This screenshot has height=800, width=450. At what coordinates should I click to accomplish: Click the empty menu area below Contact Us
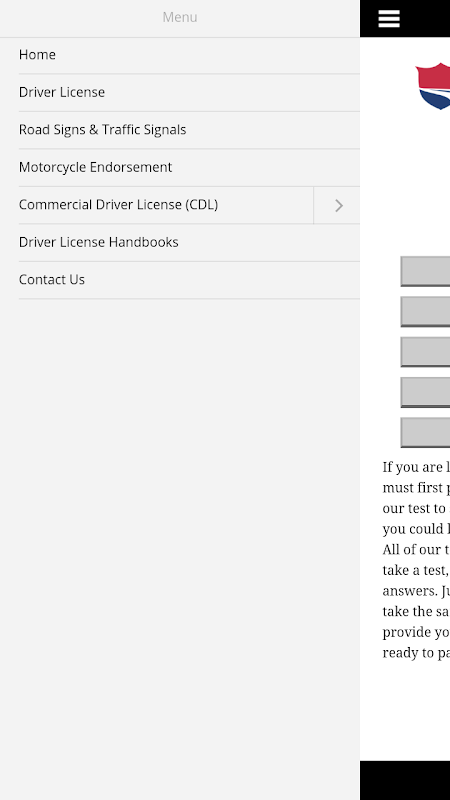click(180, 548)
